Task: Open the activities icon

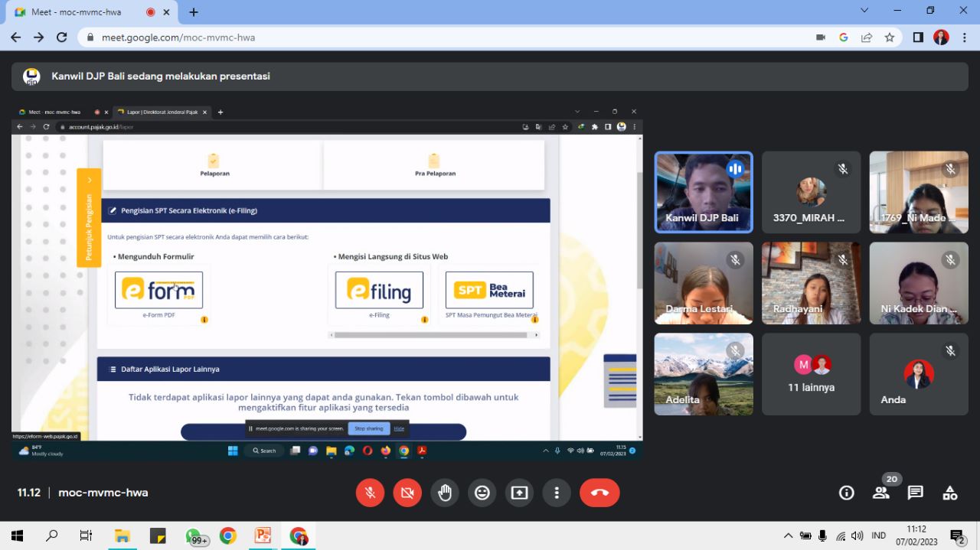Action: coord(950,493)
